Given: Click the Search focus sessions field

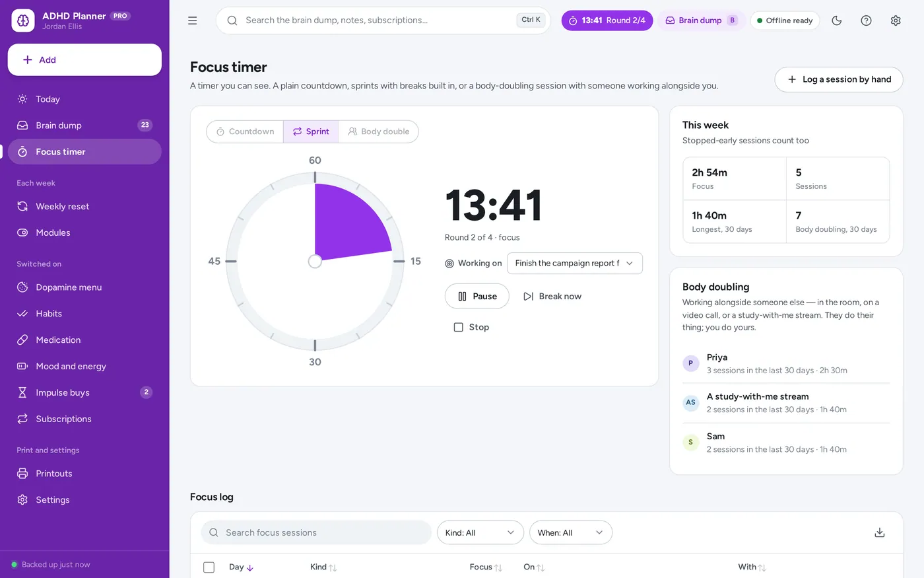Looking at the screenshot, I should [x=316, y=532].
